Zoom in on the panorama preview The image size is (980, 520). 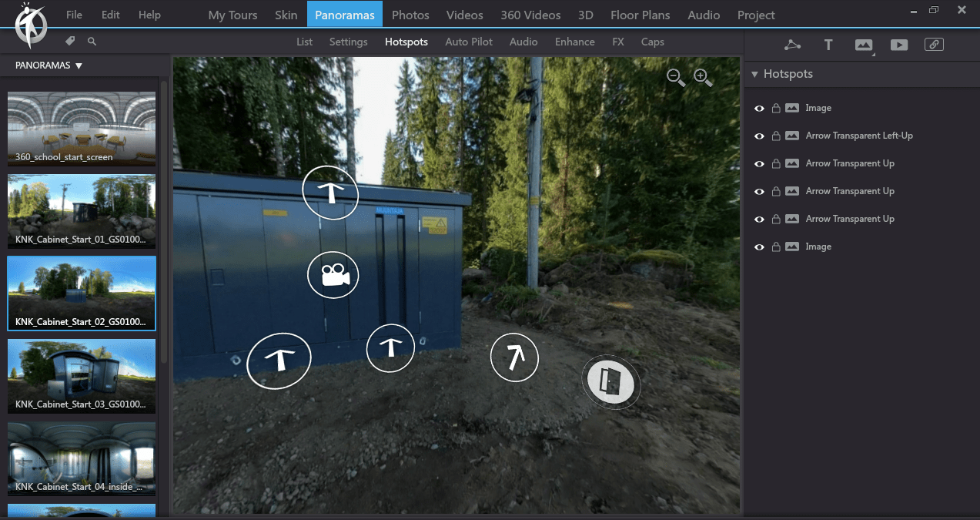tap(703, 77)
